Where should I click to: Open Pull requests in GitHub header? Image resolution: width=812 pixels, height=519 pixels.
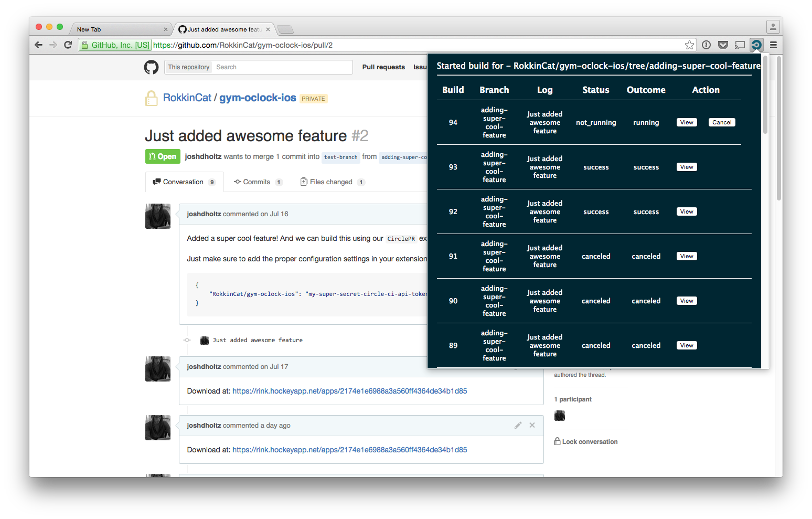(383, 67)
